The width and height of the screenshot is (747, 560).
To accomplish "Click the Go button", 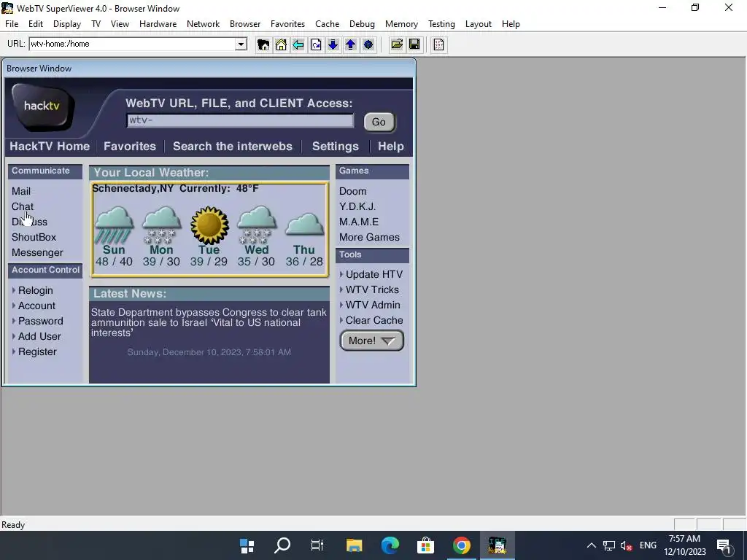I will (x=379, y=122).
